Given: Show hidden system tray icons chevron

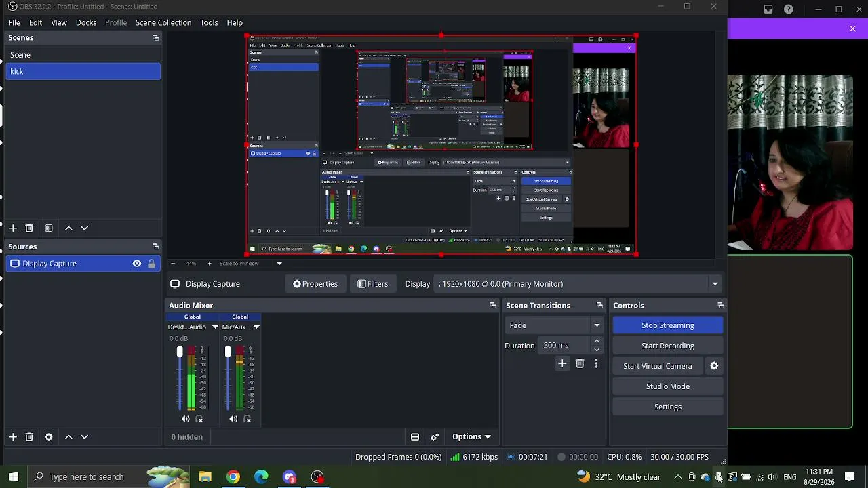Looking at the screenshot, I should coord(677,477).
